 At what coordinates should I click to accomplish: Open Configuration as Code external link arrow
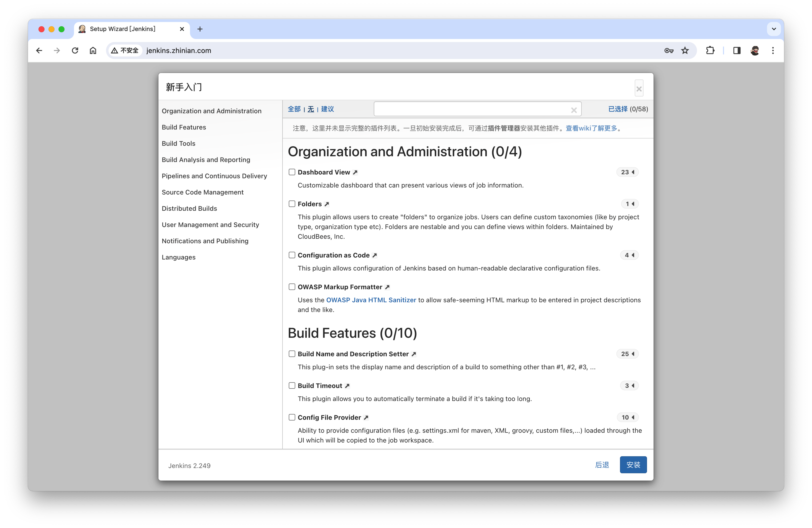[x=374, y=255]
